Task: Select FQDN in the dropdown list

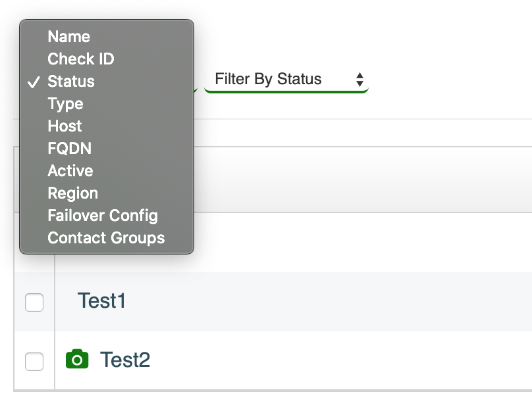Action: tap(107, 149)
